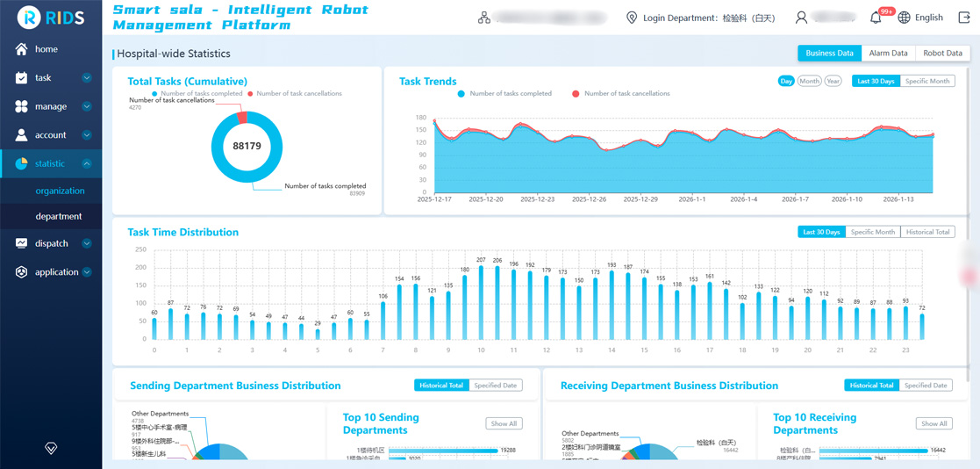Toggle 'Number of task cancellations' legend in Task Trends

click(x=620, y=94)
